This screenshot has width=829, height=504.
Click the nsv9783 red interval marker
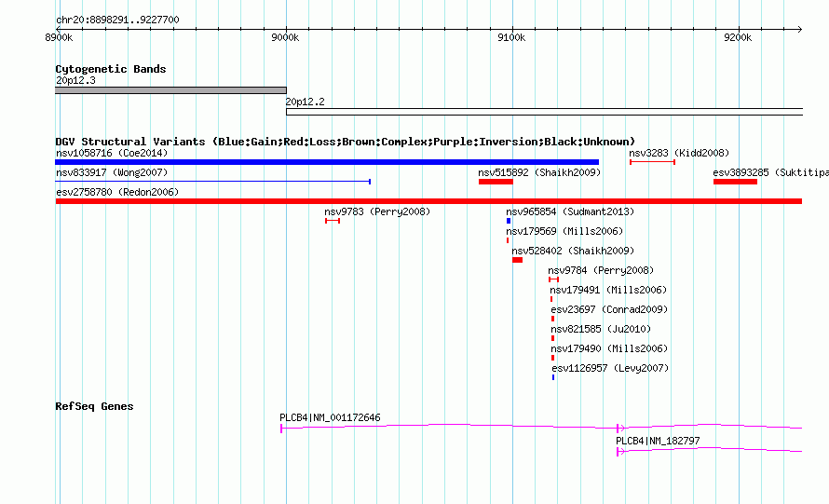coord(333,221)
